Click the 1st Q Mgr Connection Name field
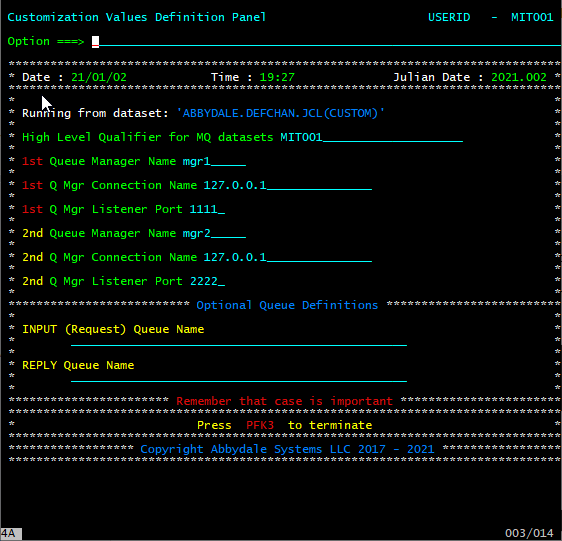 (288, 185)
